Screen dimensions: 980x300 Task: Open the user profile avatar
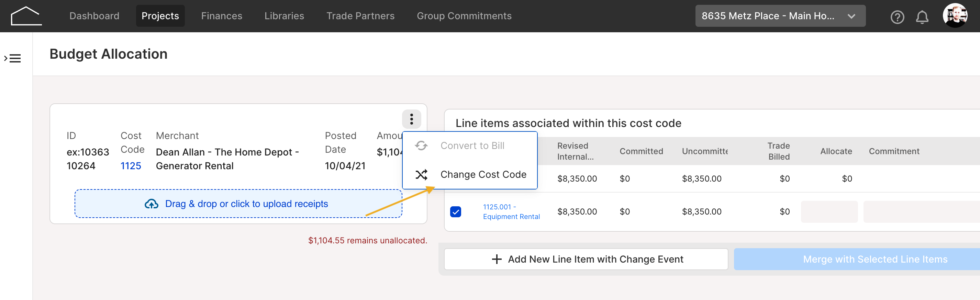pos(955,16)
